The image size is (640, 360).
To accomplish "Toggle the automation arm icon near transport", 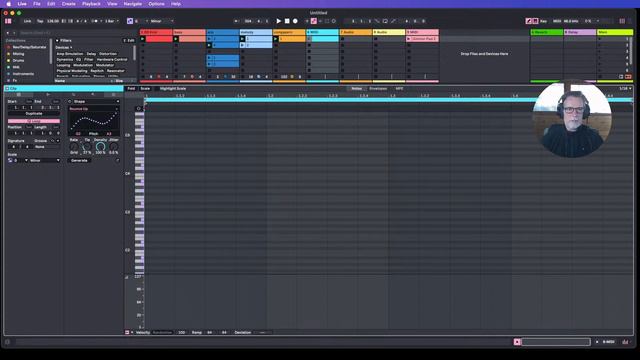I will pos(313,21).
